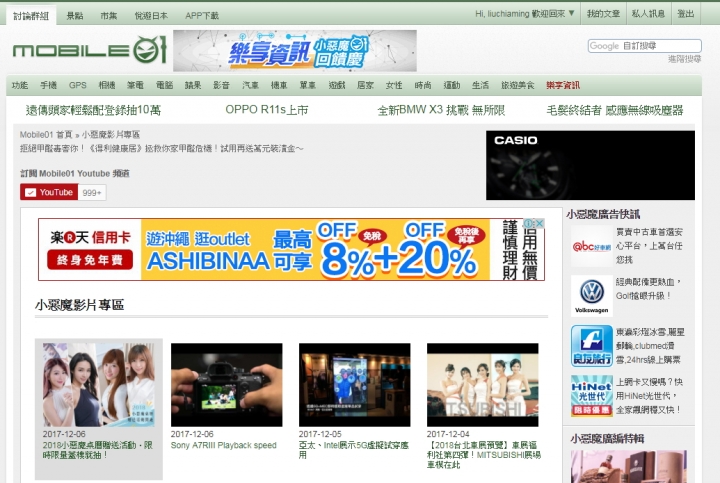This screenshot has width=720, height=483.
Task: Close the 樂天信用卡 banner ad
Action: point(540,223)
